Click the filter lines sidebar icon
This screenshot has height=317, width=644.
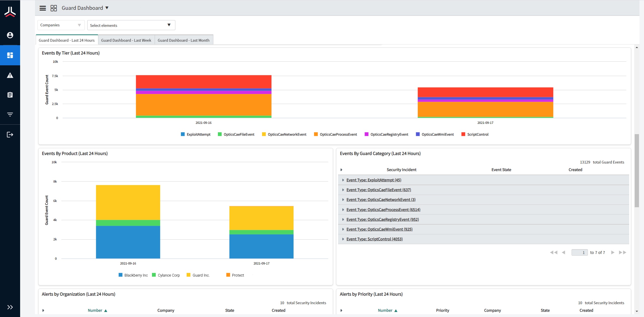pyautogui.click(x=10, y=115)
